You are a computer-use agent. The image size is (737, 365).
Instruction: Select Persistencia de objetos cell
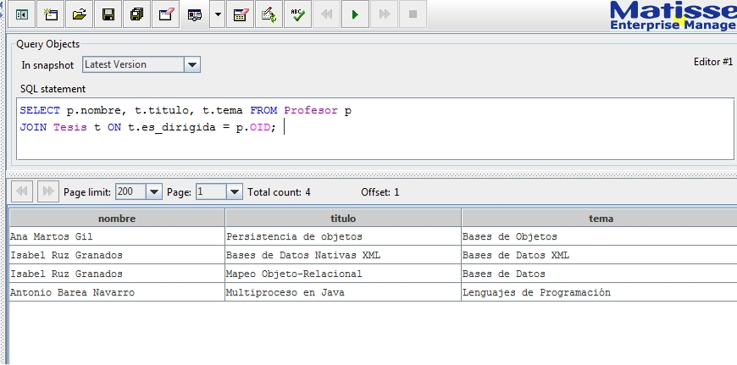point(343,236)
